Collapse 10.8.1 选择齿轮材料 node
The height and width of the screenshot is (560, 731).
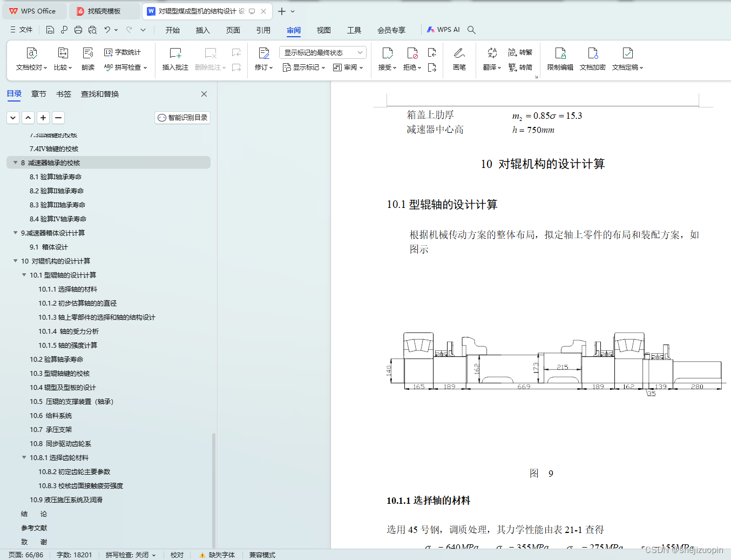pyautogui.click(x=24, y=457)
